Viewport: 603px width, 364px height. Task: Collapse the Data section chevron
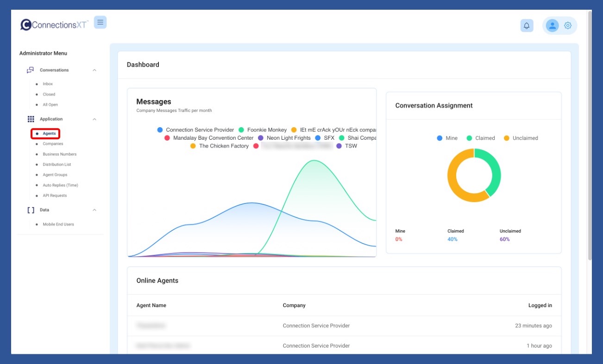point(94,210)
